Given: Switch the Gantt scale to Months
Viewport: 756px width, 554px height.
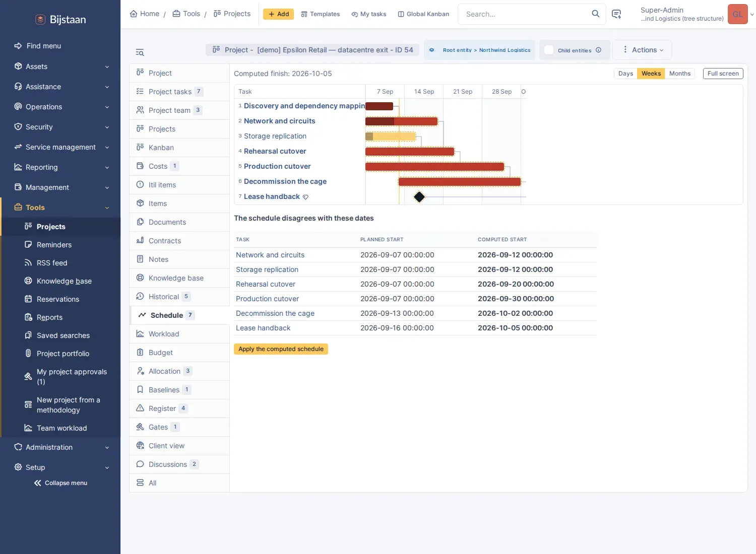Looking at the screenshot, I should pos(680,74).
